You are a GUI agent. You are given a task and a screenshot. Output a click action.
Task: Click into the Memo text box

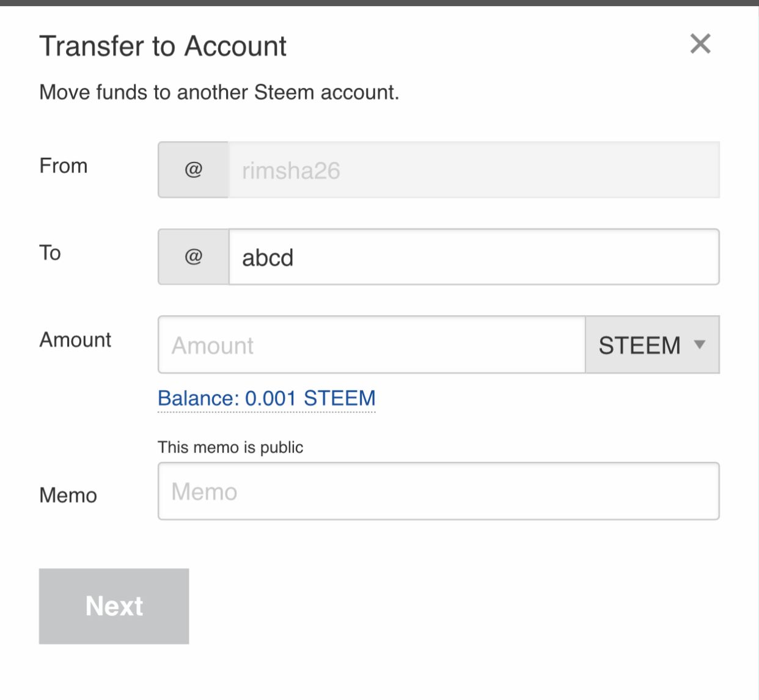click(438, 491)
